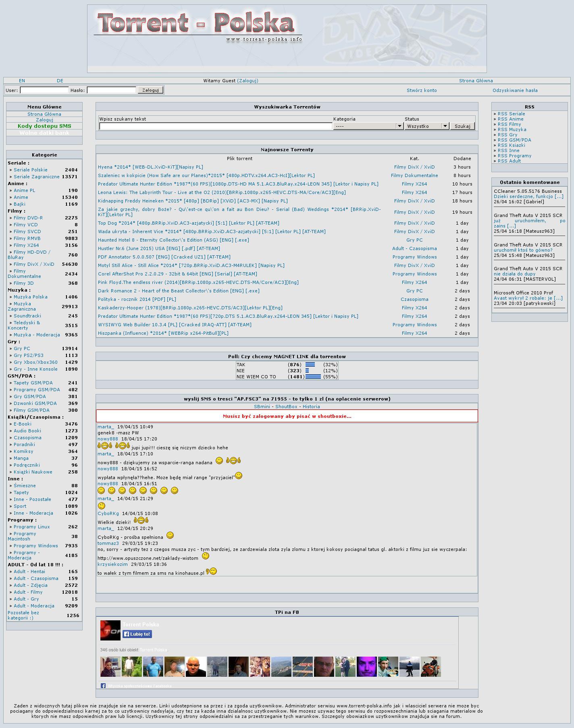Viewport: 574px width, 728px height.
Task: Expand the Status dropdown showing Wszystko
Action: (x=426, y=126)
